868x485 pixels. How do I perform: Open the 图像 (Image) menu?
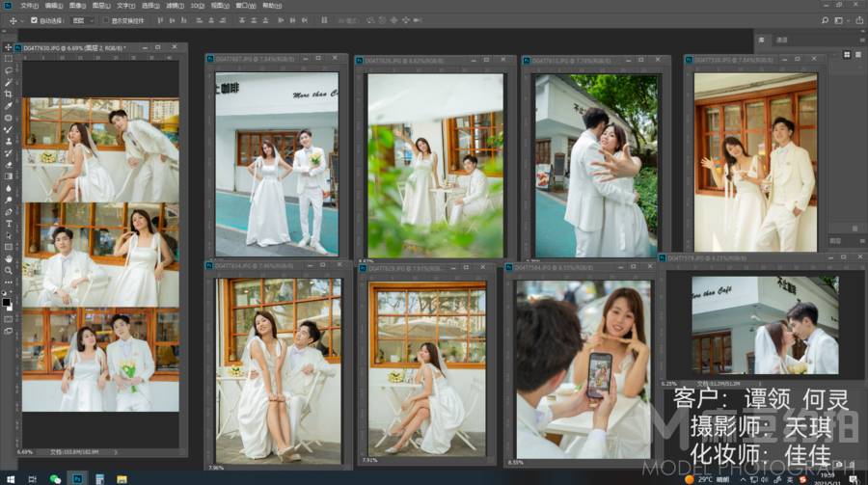[77, 5]
